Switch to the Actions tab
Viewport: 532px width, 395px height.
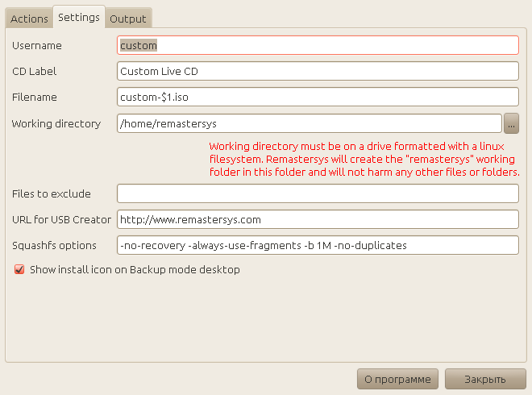(x=29, y=19)
